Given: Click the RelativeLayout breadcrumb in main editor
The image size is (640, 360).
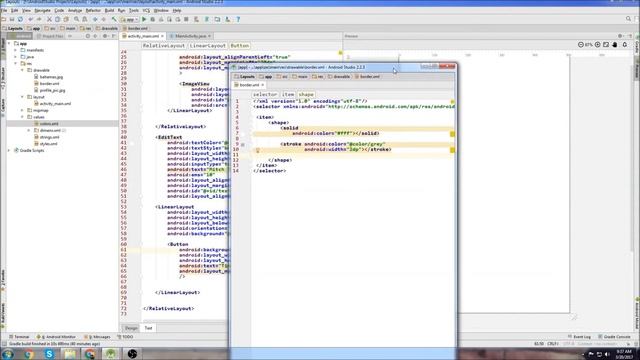Looking at the screenshot, I should point(164,46).
